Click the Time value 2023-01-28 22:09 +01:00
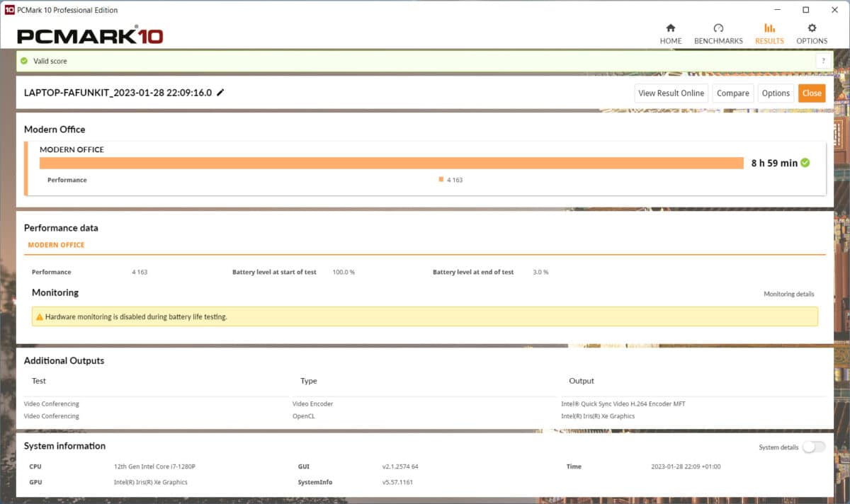Viewport: 850px width, 504px height. click(686, 466)
